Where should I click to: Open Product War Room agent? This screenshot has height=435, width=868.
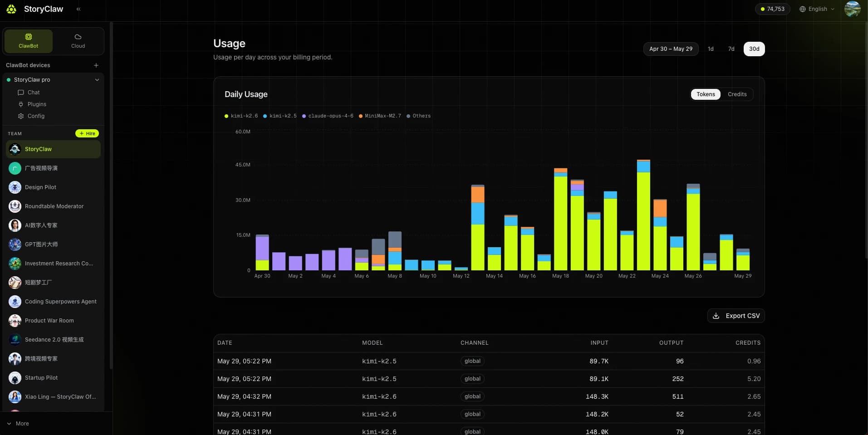click(54, 321)
